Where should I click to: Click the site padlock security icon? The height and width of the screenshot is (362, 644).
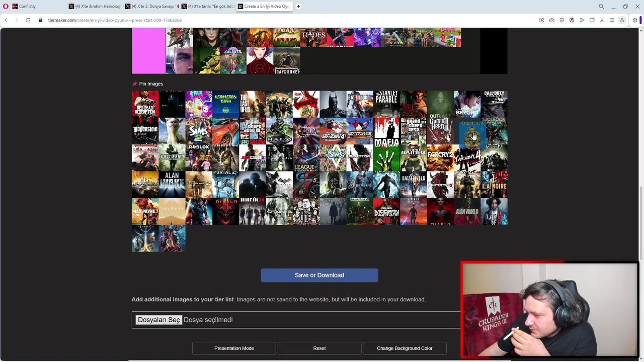coord(40,20)
